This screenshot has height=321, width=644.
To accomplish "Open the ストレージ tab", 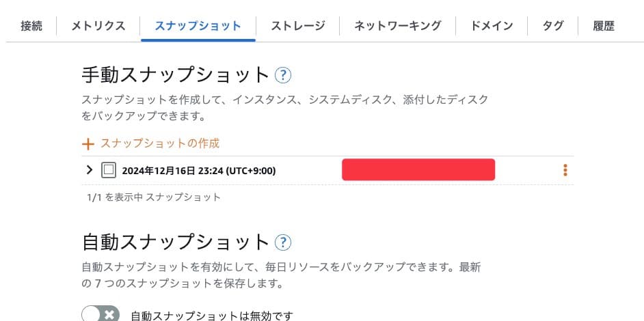I will pos(298,26).
